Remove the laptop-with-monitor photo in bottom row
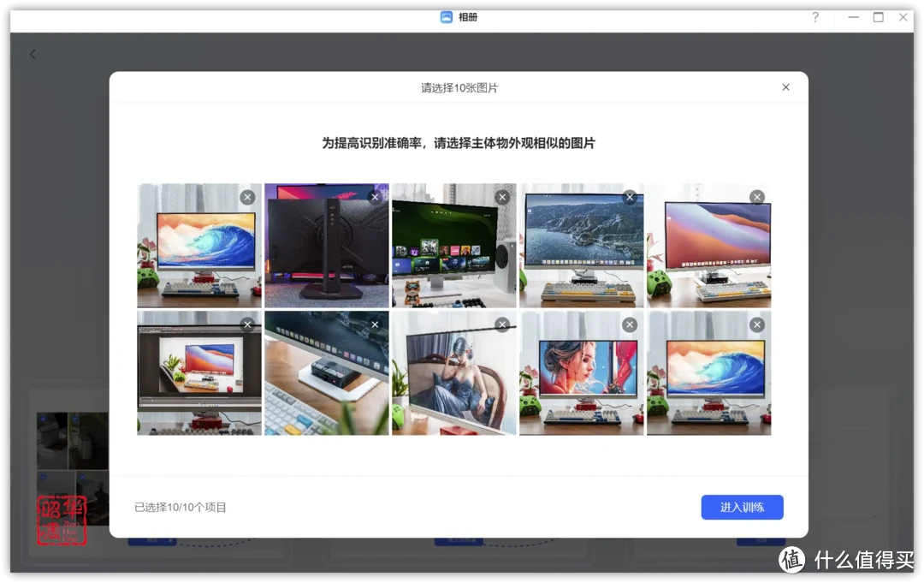 tap(247, 324)
